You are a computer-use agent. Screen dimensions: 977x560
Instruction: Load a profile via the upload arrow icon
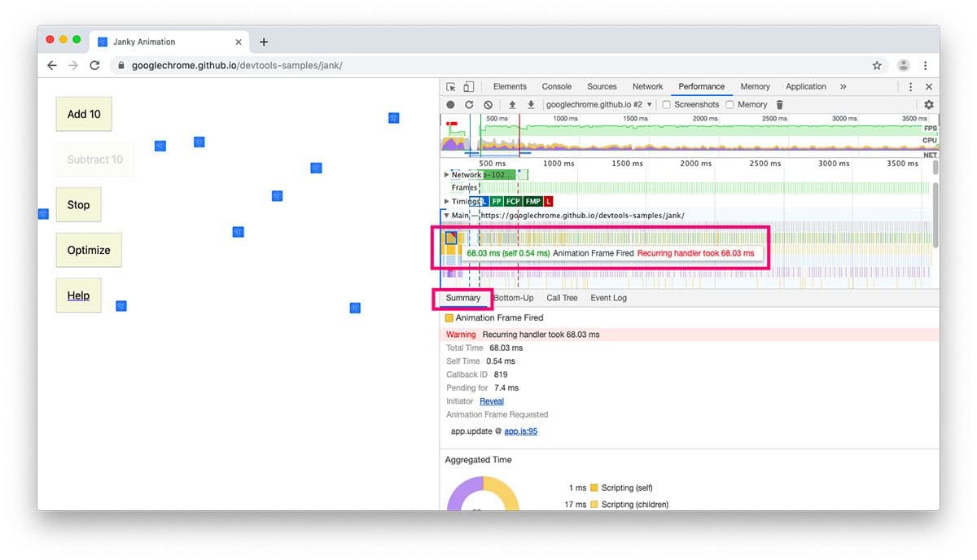(x=511, y=104)
